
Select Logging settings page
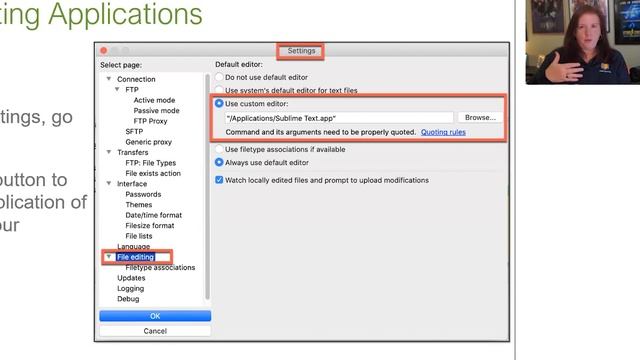(x=131, y=289)
